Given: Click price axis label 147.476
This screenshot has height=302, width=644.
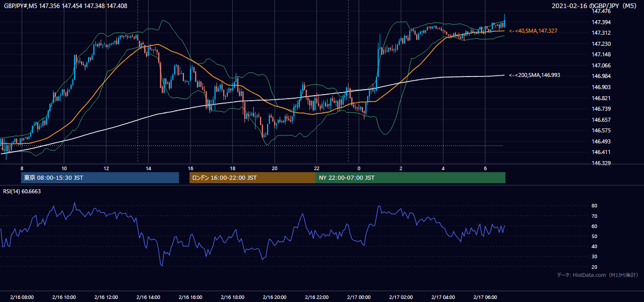Looking at the screenshot, I should click(601, 11).
